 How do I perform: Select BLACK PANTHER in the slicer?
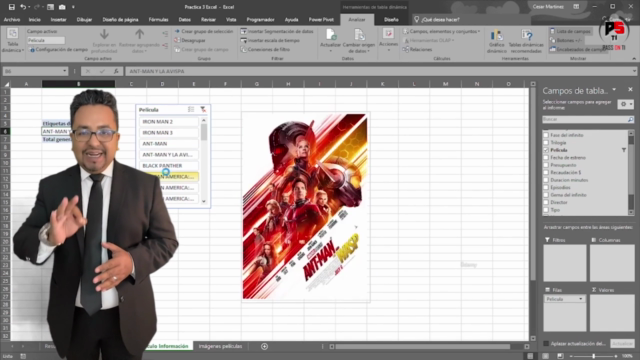point(169,166)
